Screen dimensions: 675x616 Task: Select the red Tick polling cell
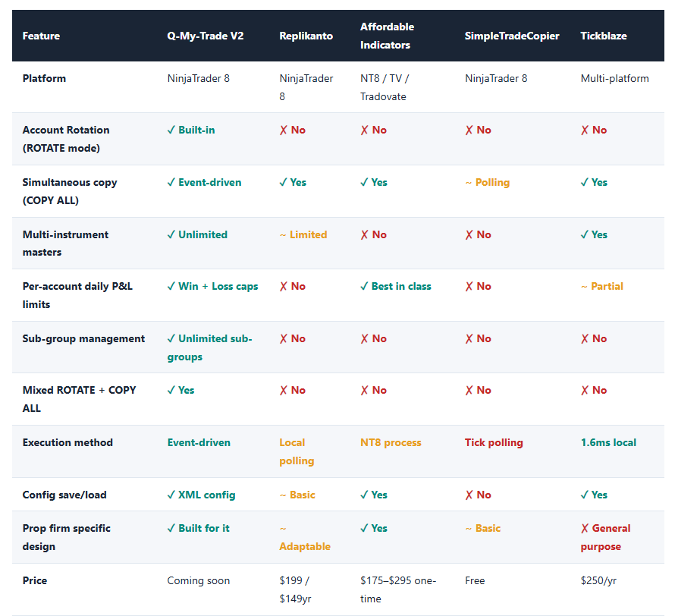point(494,442)
